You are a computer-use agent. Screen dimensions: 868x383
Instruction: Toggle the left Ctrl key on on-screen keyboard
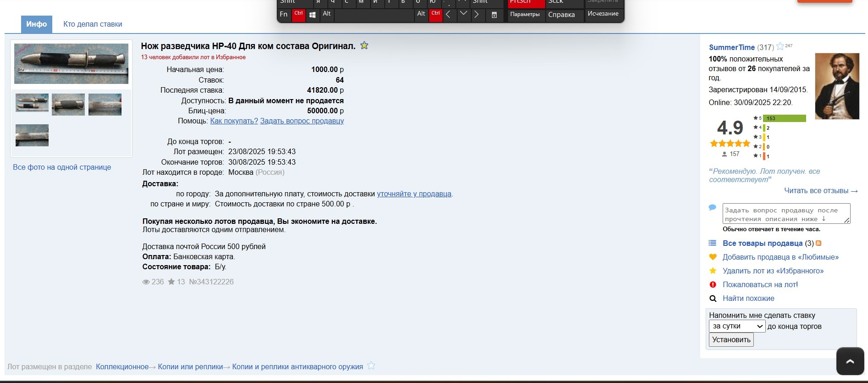(299, 14)
